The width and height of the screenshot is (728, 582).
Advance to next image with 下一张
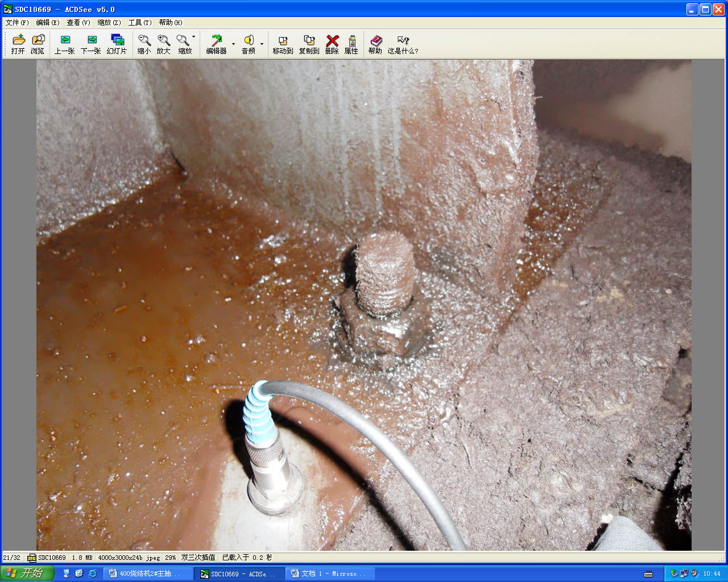pyautogui.click(x=91, y=44)
